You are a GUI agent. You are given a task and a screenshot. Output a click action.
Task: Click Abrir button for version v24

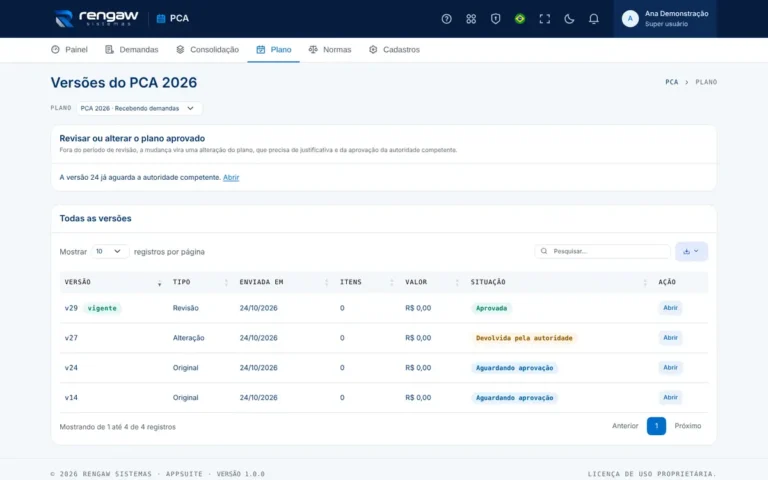[670, 367]
